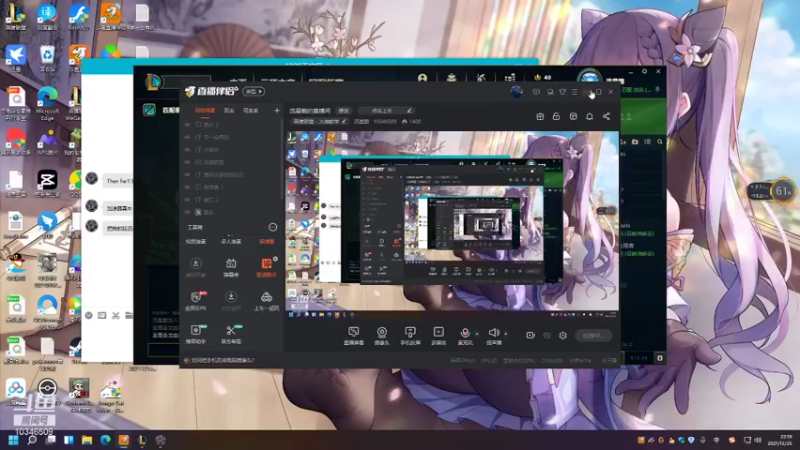Open File Explorer from the taskbar
This screenshot has width=800, height=450.
87,440
